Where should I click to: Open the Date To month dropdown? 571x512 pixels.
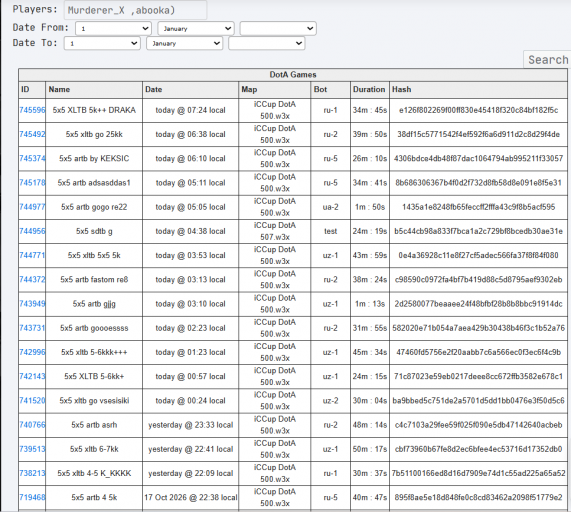184,43
